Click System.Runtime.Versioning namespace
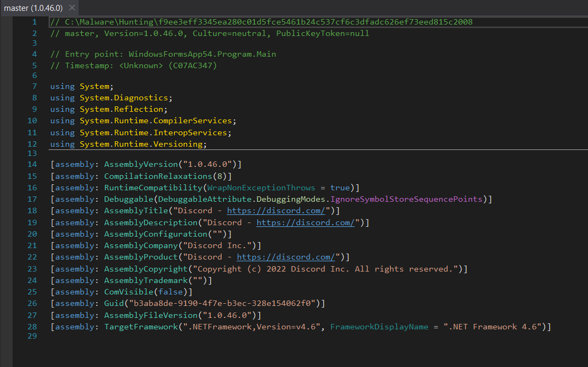Image resolution: width=588 pixels, height=367 pixels. (141, 144)
